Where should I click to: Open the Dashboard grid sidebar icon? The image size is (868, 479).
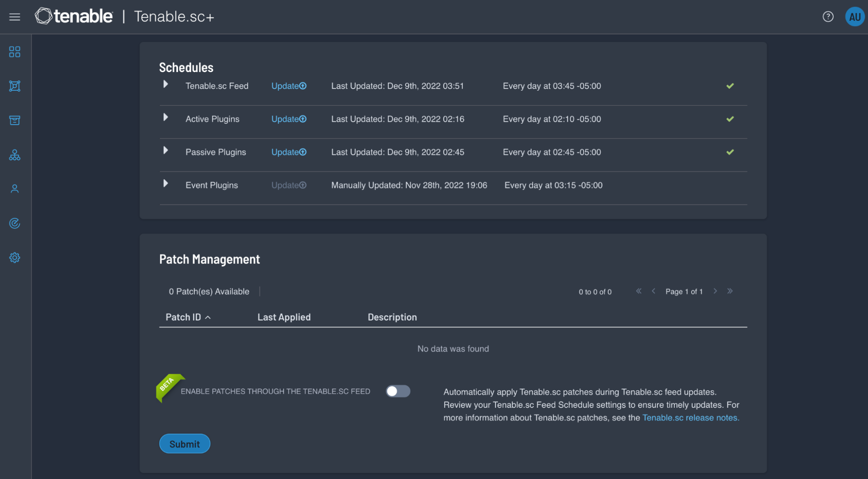15,52
